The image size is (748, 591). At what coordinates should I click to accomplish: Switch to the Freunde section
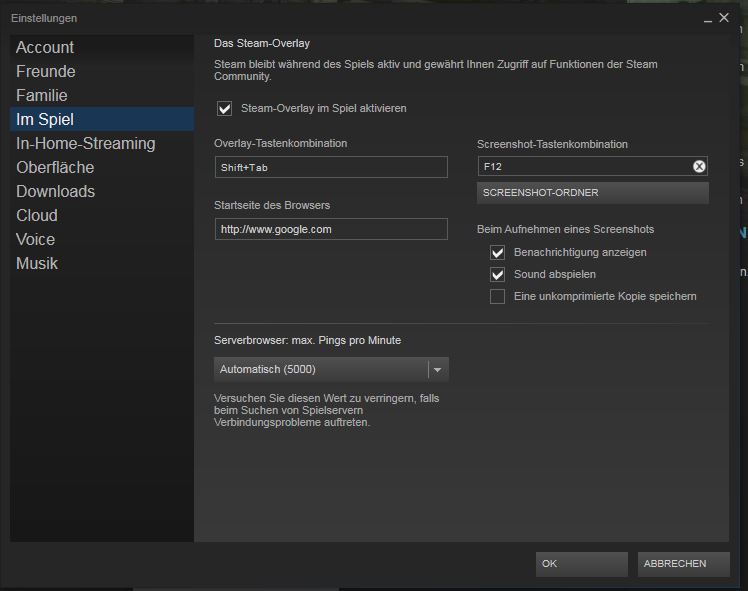(102, 72)
